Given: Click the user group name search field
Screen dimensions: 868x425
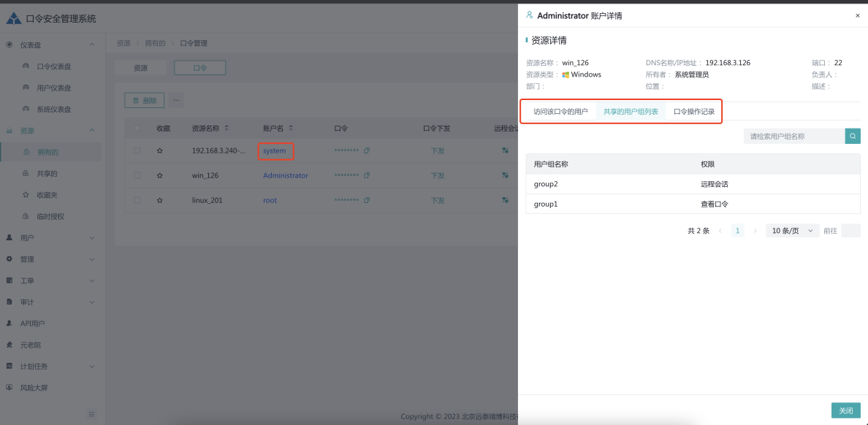Looking at the screenshot, I should tap(794, 136).
